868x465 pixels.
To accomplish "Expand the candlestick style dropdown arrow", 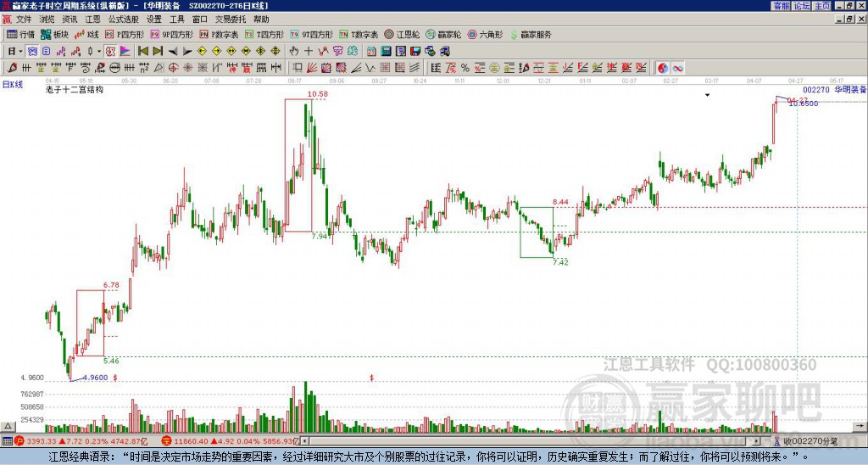I will pyautogui.click(x=99, y=52).
